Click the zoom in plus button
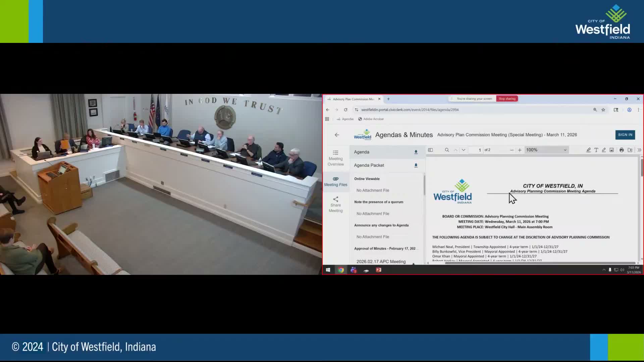This screenshot has width=644, height=362. 520,150
